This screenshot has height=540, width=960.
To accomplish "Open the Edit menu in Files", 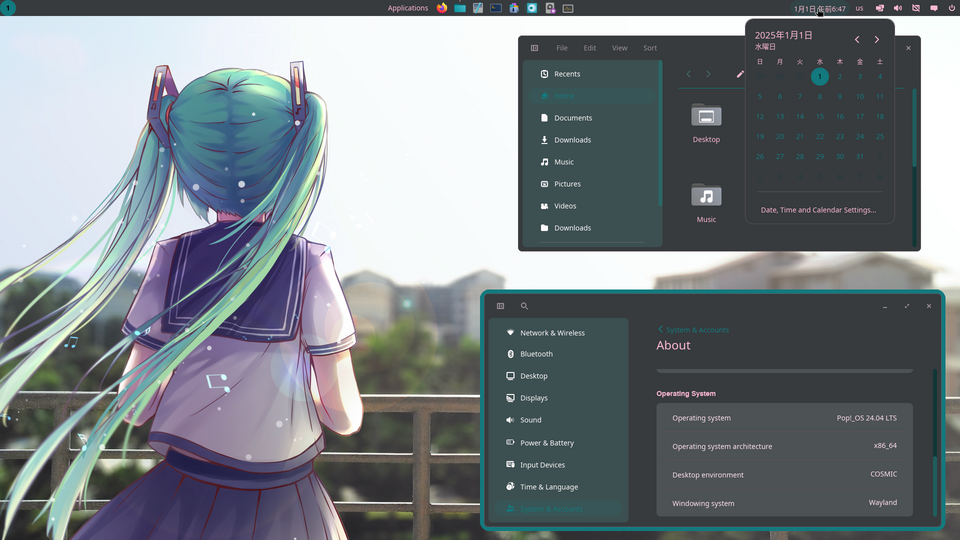I will pos(590,48).
